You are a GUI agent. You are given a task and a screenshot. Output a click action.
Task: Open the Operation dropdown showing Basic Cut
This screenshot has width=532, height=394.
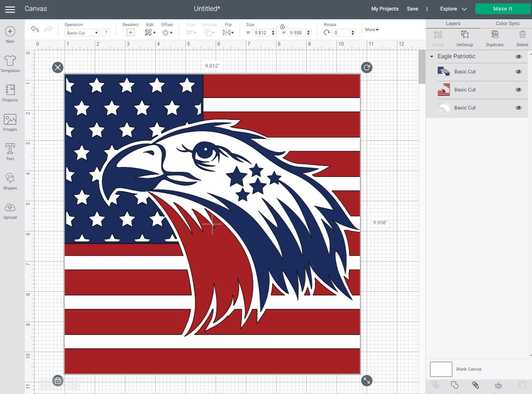point(81,33)
